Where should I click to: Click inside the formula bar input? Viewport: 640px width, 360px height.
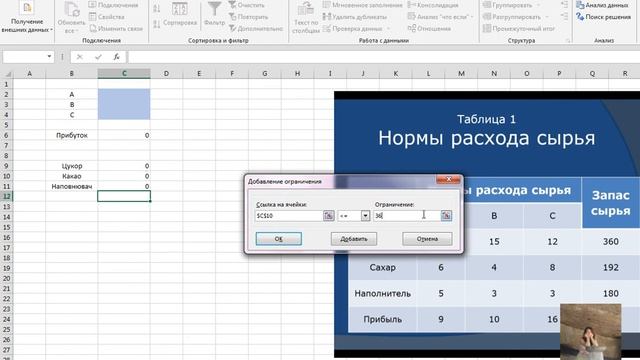click(384, 57)
